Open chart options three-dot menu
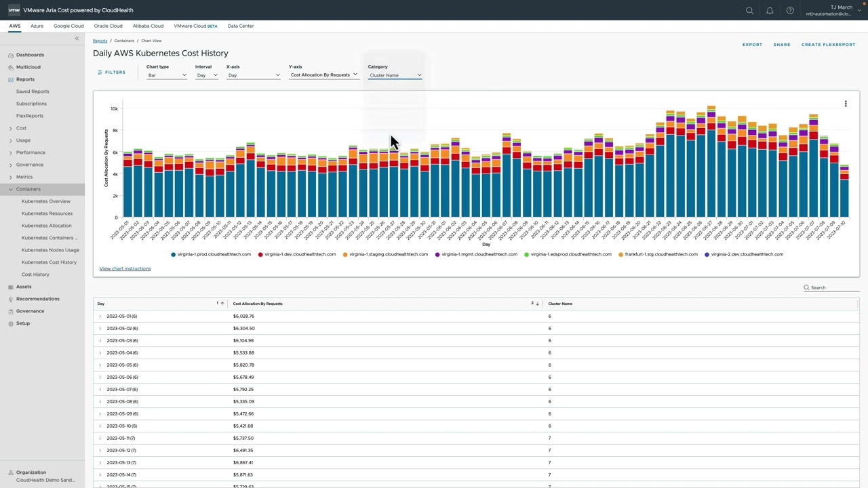The image size is (868, 488). [x=846, y=104]
